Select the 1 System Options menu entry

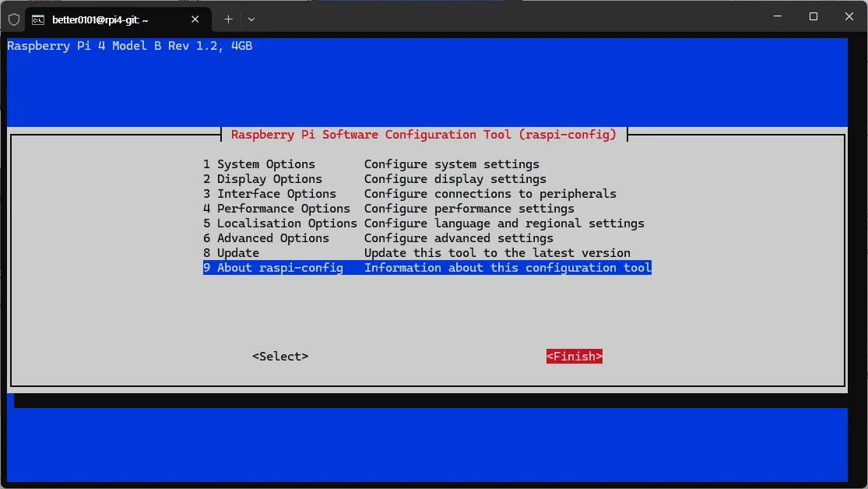coord(427,164)
